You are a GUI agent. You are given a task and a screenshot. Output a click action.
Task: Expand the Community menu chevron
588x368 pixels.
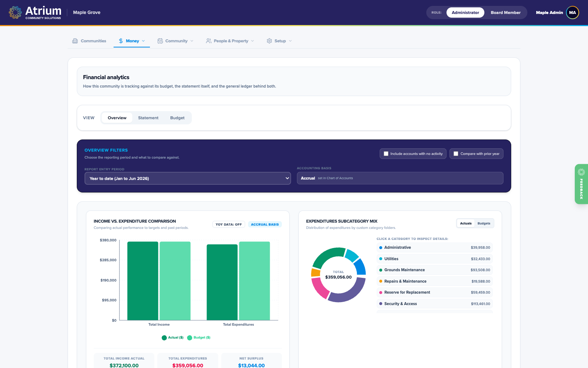[x=192, y=41]
